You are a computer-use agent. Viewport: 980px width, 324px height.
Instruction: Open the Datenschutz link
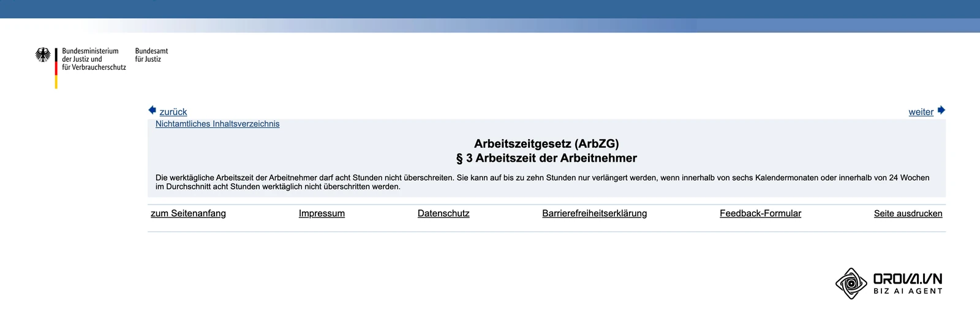(x=443, y=213)
